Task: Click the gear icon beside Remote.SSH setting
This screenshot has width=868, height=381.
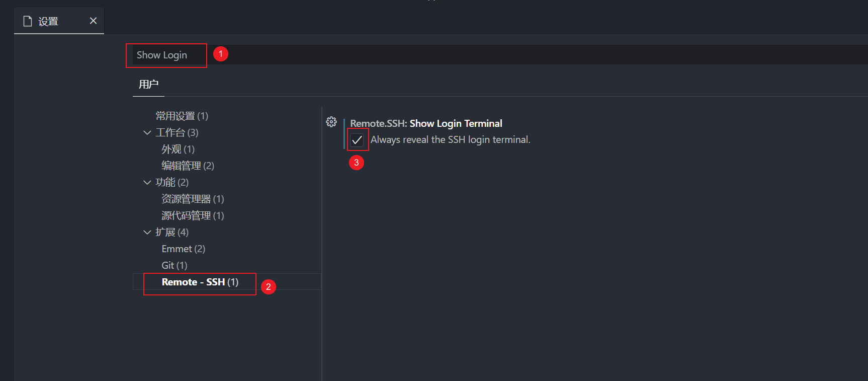Action: [x=331, y=122]
